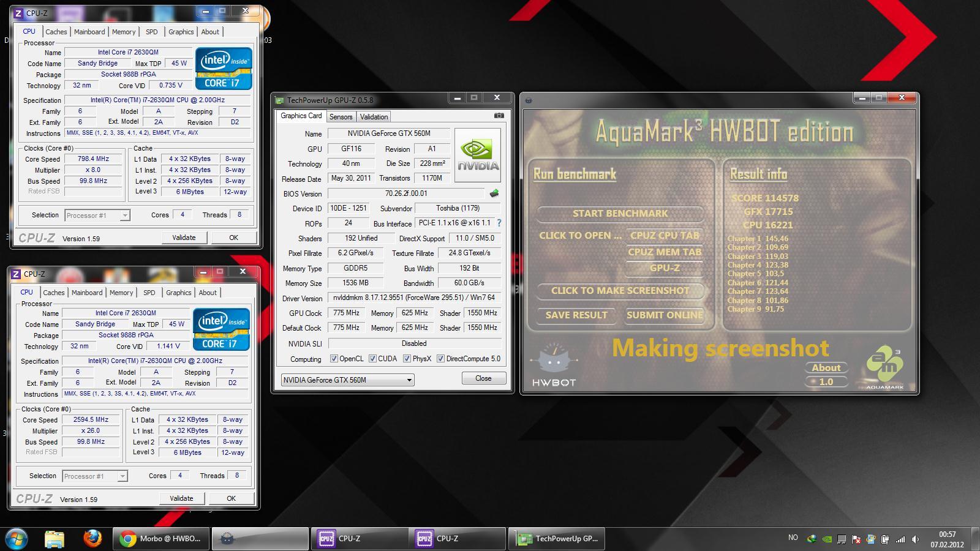The image size is (980, 551).
Task: Click OK in top CPU-Z window
Action: pyautogui.click(x=233, y=238)
